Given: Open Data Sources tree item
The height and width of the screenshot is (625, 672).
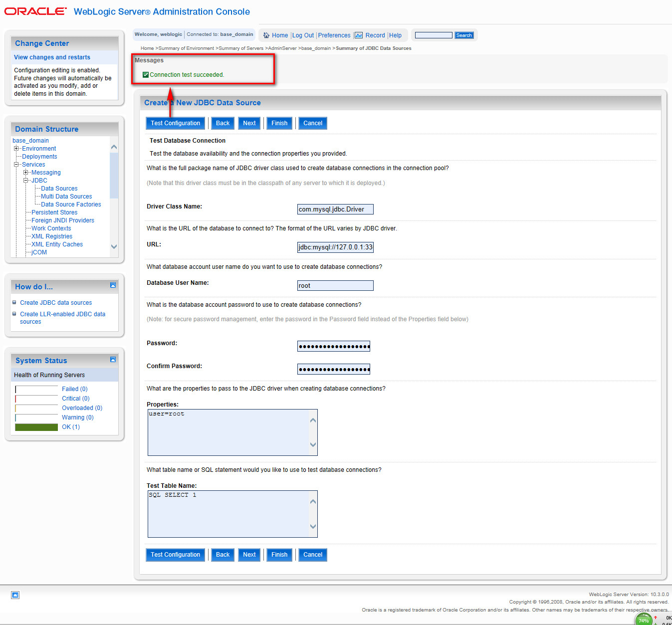Looking at the screenshot, I should tap(59, 189).
